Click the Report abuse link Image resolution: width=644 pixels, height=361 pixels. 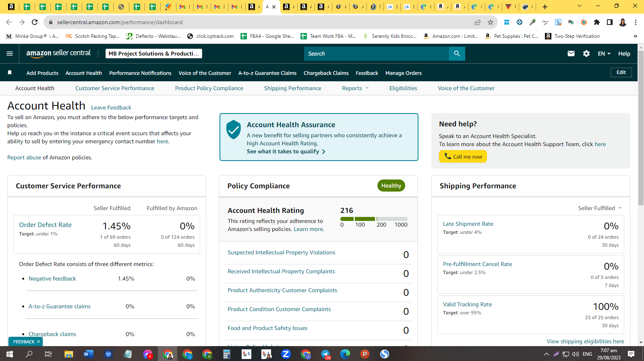tap(24, 157)
